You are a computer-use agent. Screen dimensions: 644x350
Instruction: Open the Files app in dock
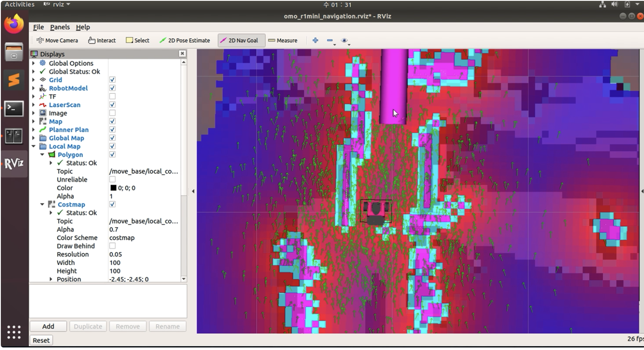tap(14, 52)
